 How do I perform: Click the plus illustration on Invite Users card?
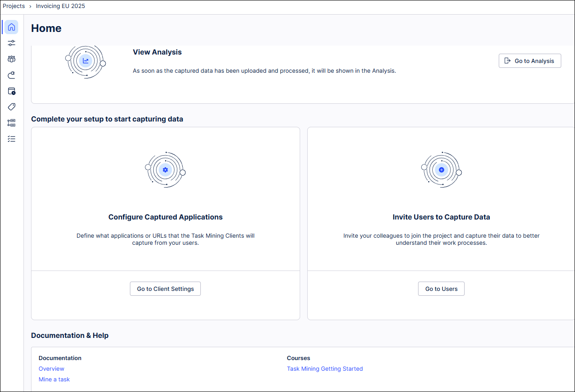[x=441, y=169]
